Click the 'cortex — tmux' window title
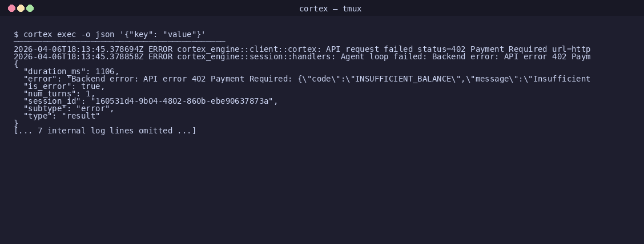Screen dimensions: 644x244 tap(330, 9)
